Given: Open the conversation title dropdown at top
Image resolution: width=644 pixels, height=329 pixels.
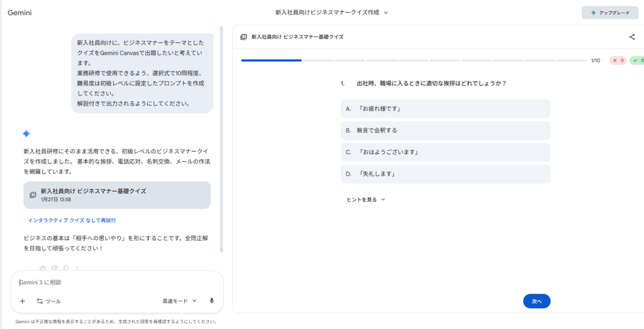Looking at the screenshot, I should [331, 12].
